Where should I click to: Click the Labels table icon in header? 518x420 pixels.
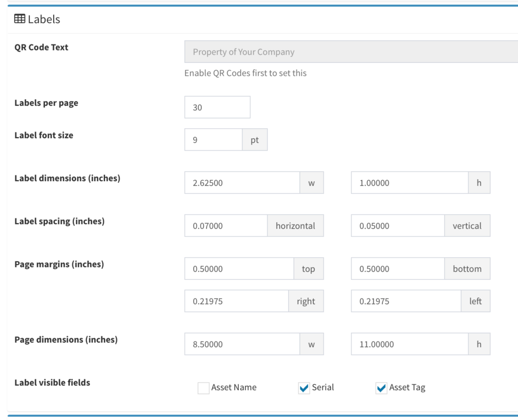click(x=19, y=19)
